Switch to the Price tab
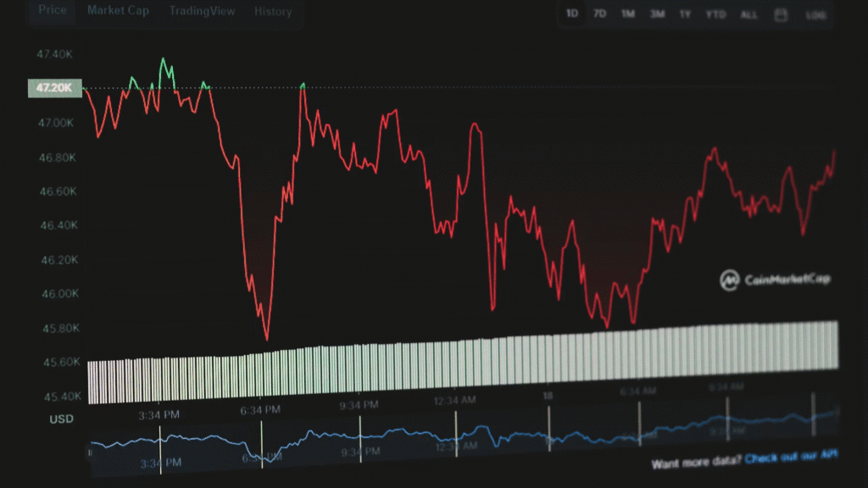Viewport: 868px width, 488px height. 53,11
